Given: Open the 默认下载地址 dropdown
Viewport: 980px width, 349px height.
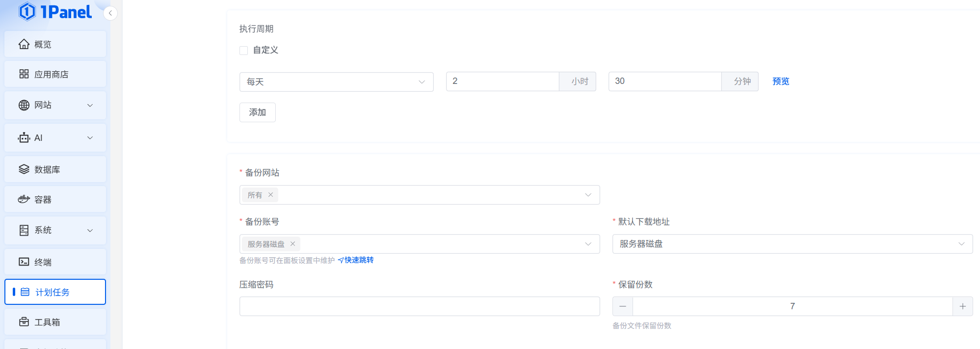Looking at the screenshot, I should pos(792,244).
